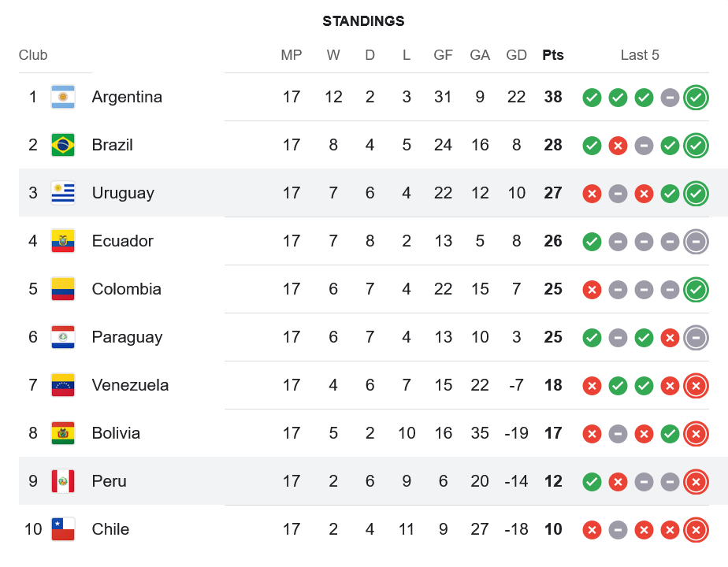The width and height of the screenshot is (728, 567).
Task: Click the Paraguay flag icon
Action: [63, 337]
